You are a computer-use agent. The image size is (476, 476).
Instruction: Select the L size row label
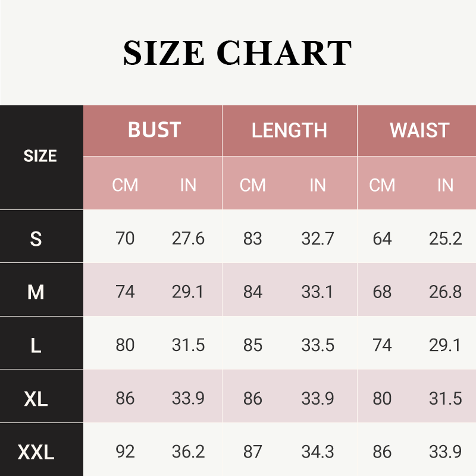36,346
